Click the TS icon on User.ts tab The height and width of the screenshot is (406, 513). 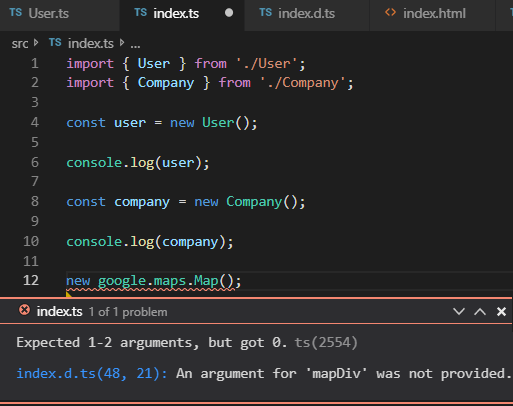click(x=16, y=13)
